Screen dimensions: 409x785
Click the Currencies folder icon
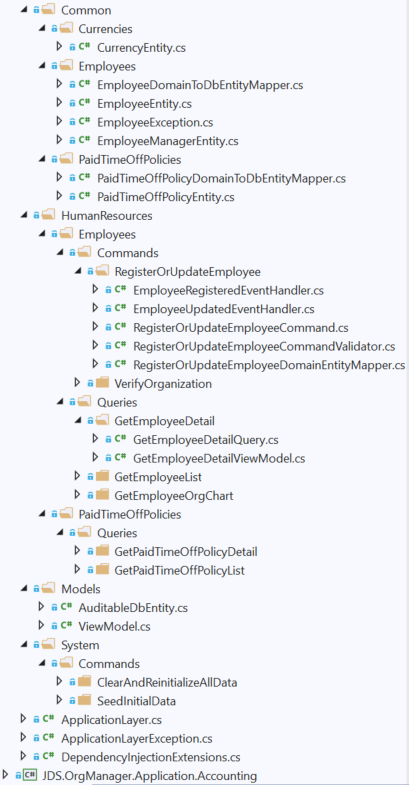click(x=67, y=29)
